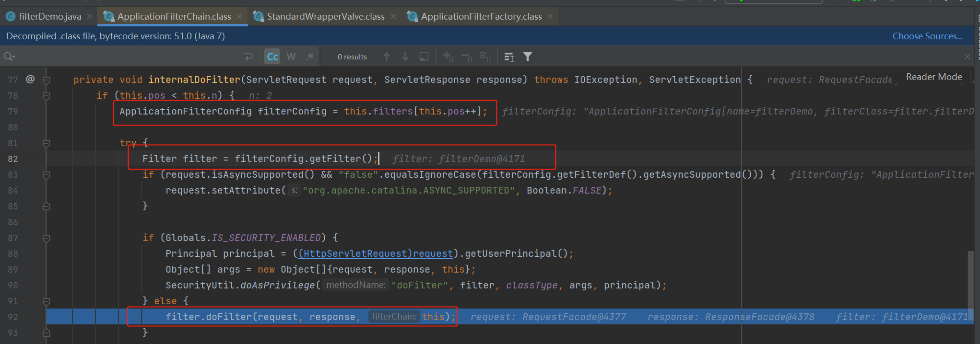Viewport: 980px width, 344px height.
Task: Click line number 82 in gutter
Action: click(13, 159)
